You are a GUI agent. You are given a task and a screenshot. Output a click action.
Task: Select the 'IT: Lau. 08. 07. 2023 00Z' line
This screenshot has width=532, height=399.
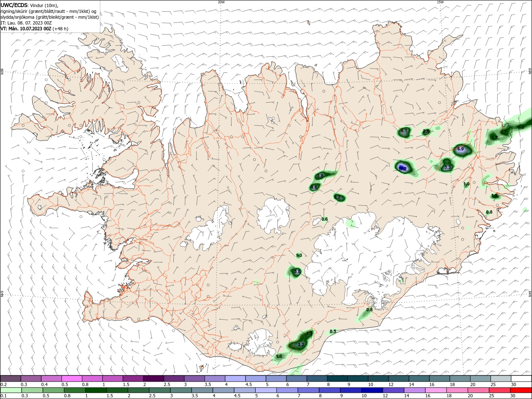pyautogui.click(x=25, y=23)
